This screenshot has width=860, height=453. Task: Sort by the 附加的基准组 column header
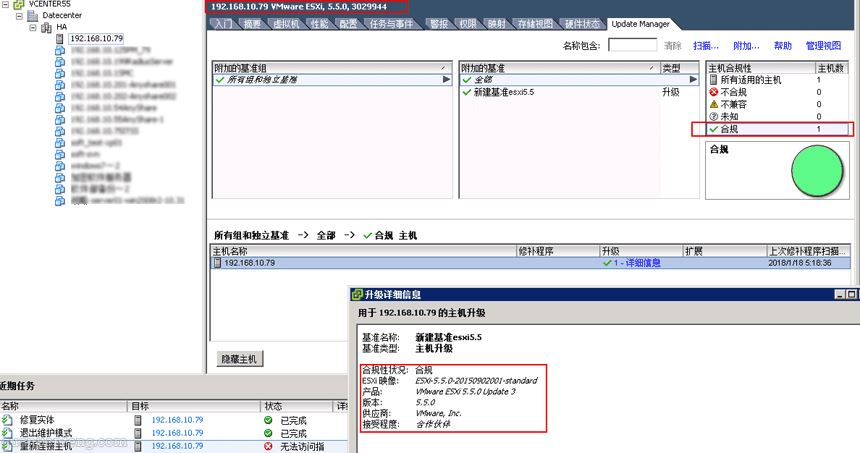click(332, 68)
